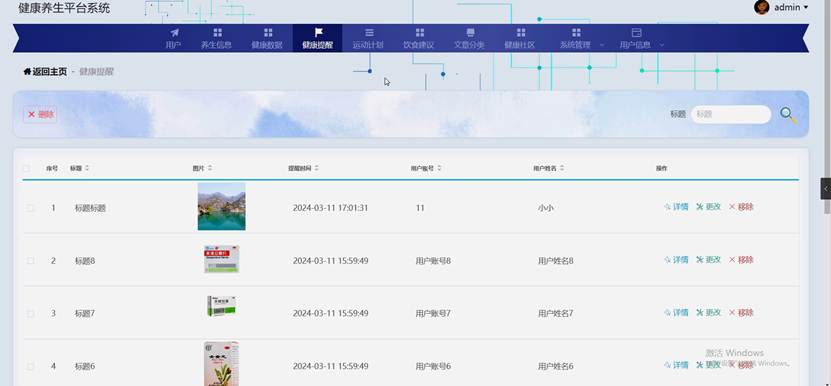The height and width of the screenshot is (386, 831).
Task: Tick the checkbox for row 标题7
Action: tap(31, 314)
